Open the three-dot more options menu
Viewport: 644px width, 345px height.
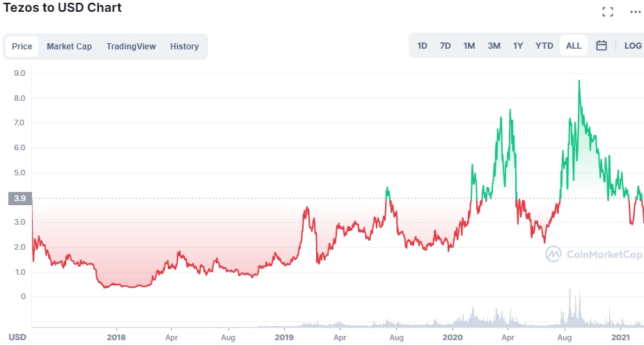tap(636, 12)
